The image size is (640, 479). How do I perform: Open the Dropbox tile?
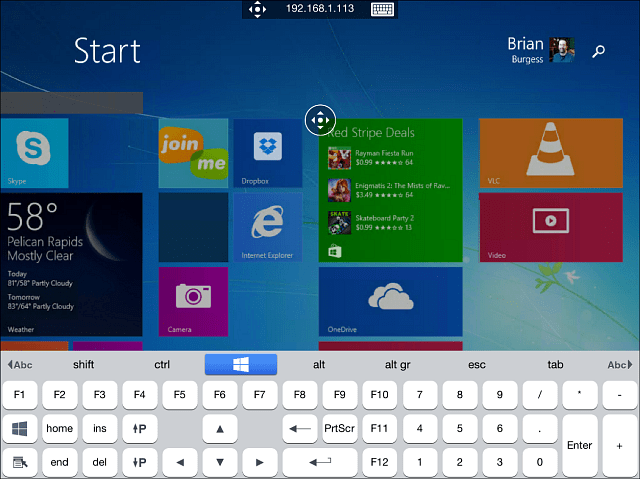click(267, 153)
